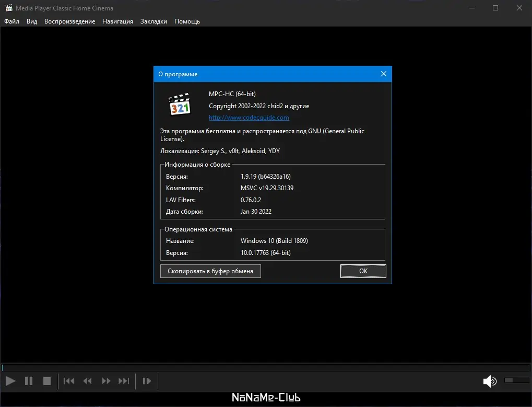Mute audio with the speaker icon
This screenshot has height=407, width=532.
tap(490, 381)
